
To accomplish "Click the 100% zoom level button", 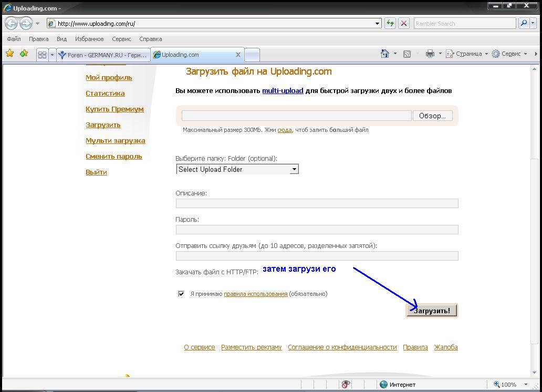I will coord(505,385).
